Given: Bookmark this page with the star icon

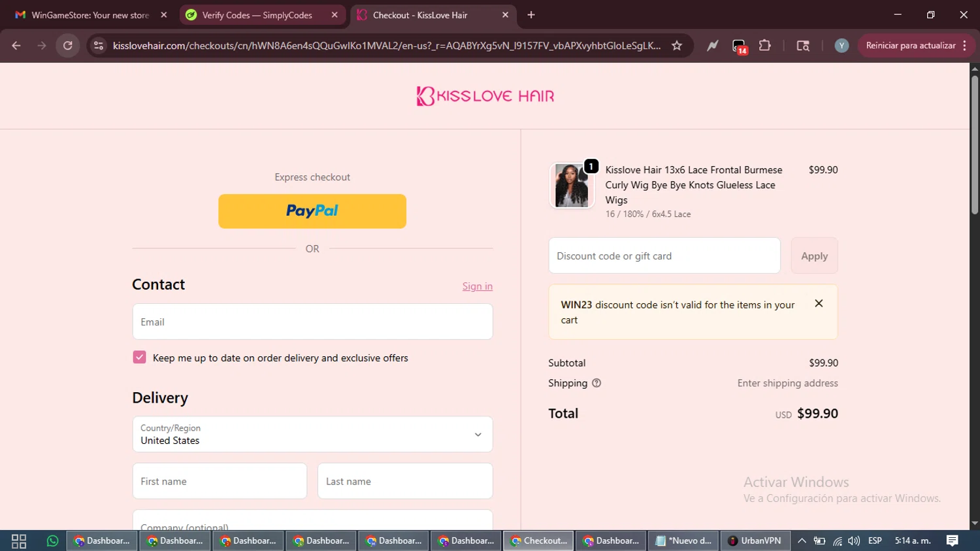Looking at the screenshot, I should [x=677, y=46].
